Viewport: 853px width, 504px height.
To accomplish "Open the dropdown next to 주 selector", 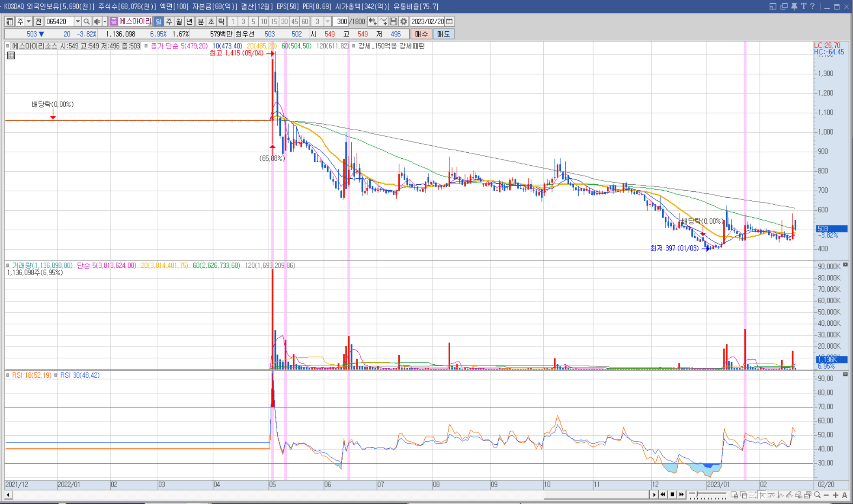I will click(x=29, y=22).
